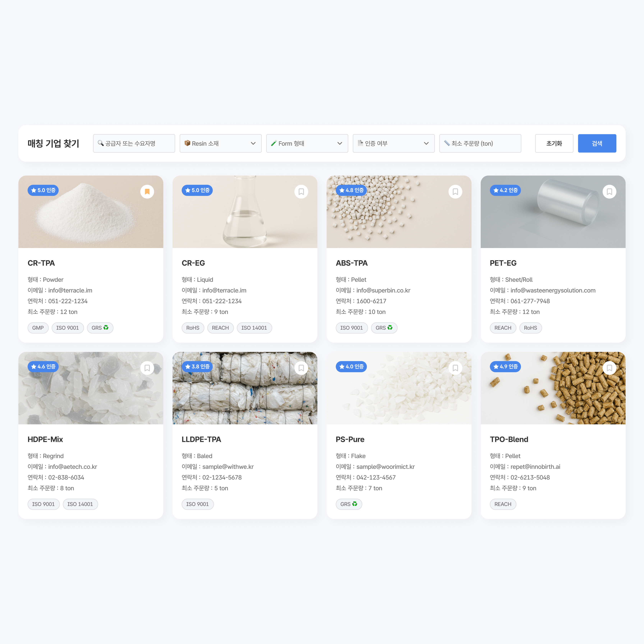The height and width of the screenshot is (644, 644).
Task: Bookmark the HDPE-Mix listing
Action: click(x=147, y=368)
